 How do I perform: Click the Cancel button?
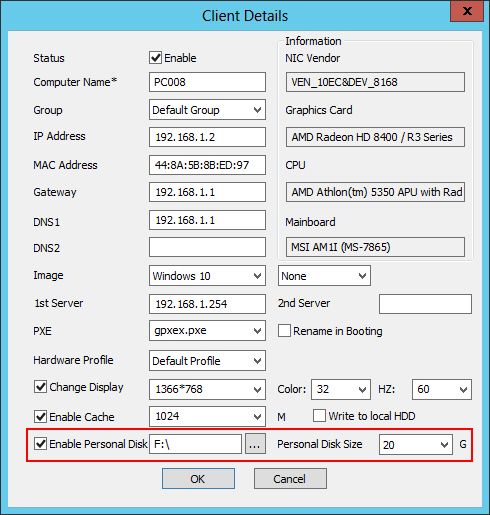point(290,479)
